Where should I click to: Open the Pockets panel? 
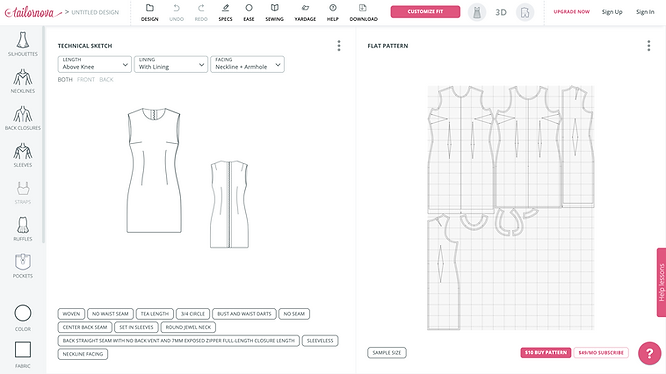point(23,266)
